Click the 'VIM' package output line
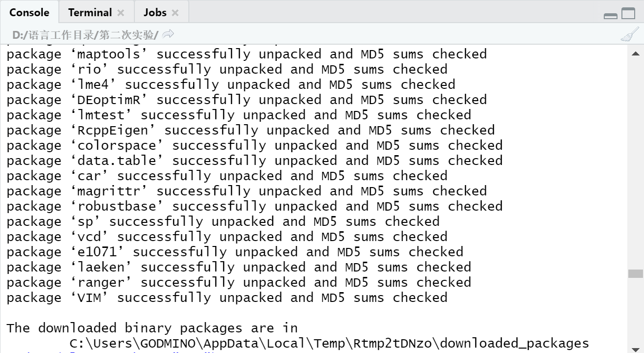The width and height of the screenshot is (644, 353). [227, 298]
